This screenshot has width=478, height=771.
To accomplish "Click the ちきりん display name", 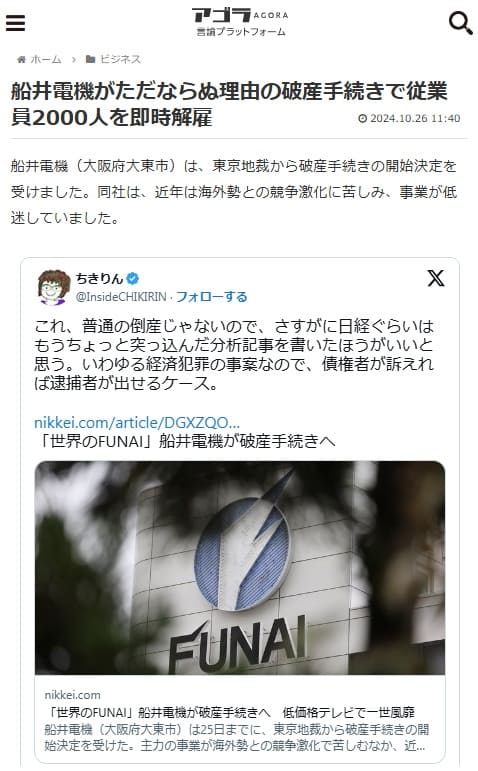I will [99, 279].
